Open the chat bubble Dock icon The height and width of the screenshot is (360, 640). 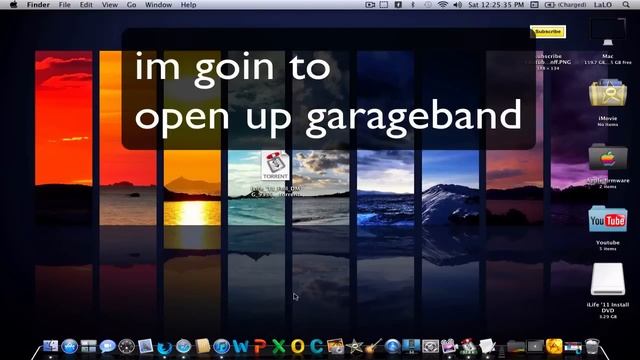point(107,347)
